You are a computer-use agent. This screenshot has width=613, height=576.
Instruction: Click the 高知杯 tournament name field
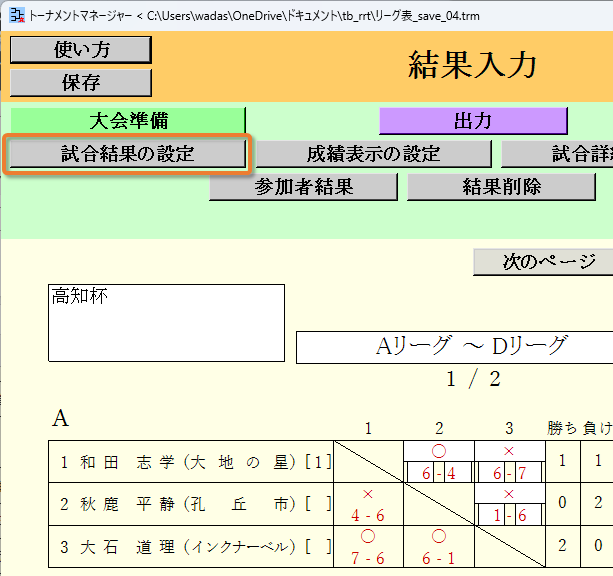pyautogui.click(x=167, y=323)
